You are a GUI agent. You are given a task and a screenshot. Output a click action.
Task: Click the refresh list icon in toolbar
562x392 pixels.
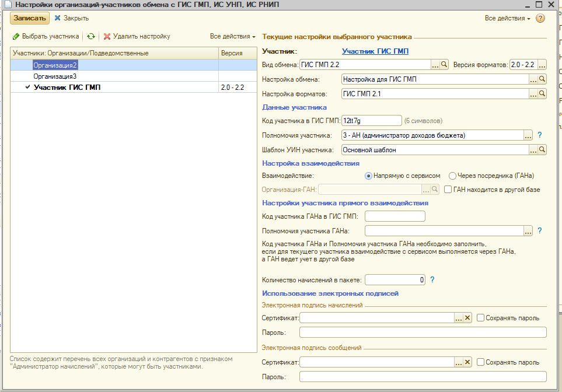[90, 36]
